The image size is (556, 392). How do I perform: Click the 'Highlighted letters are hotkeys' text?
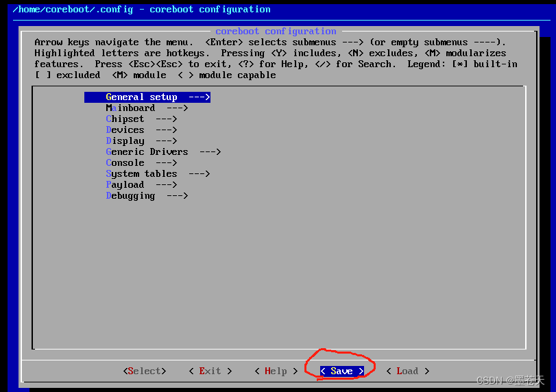[121, 53]
